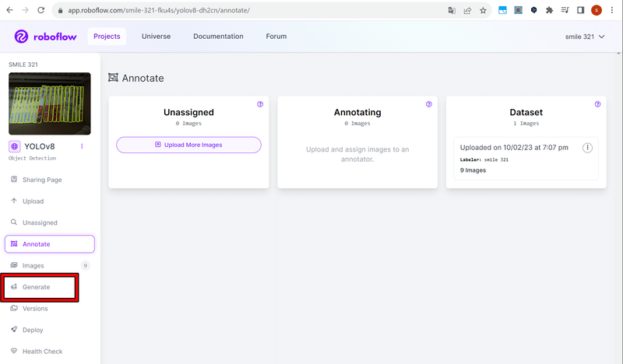Click the help icon on Unassigned card
Viewport: 623px width, 364px height.
[x=260, y=104]
